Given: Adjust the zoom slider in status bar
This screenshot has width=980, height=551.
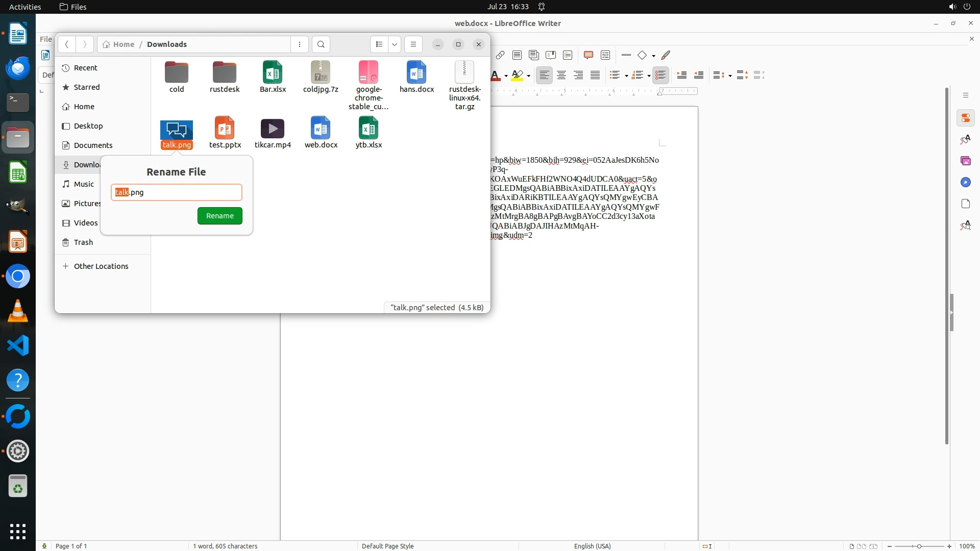Looking at the screenshot, I should coord(919,546).
